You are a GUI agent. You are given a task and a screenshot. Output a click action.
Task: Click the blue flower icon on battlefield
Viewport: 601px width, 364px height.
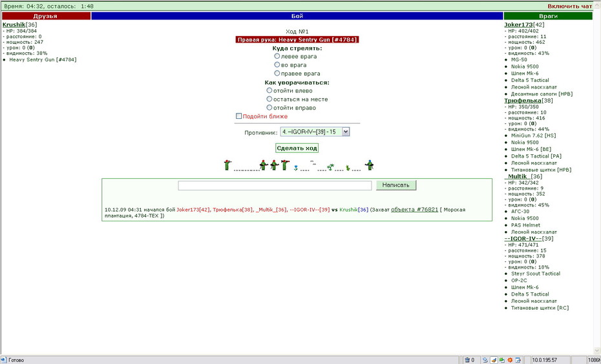pyautogui.click(x=295, y=168)
